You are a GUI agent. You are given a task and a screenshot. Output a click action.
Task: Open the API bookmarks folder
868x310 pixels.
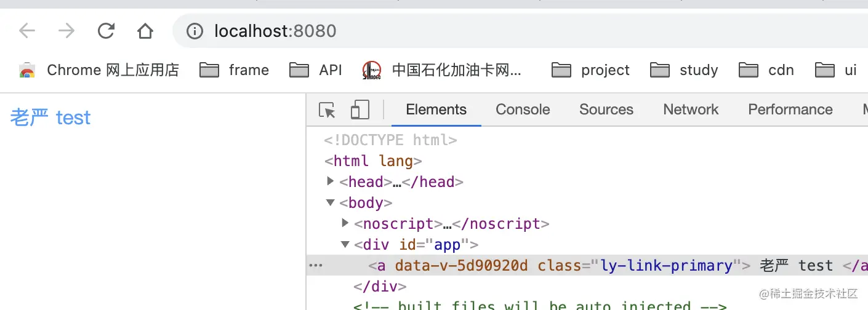point(316,70)
